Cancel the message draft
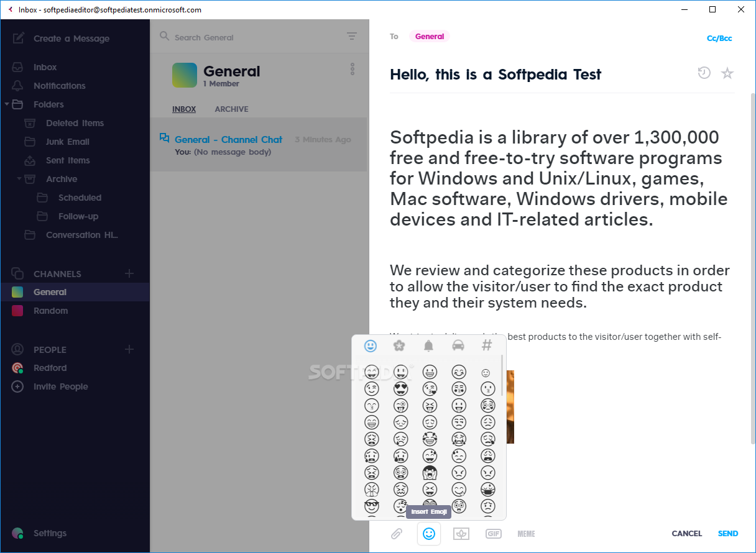Screen dimensions: 756x553 687,533
